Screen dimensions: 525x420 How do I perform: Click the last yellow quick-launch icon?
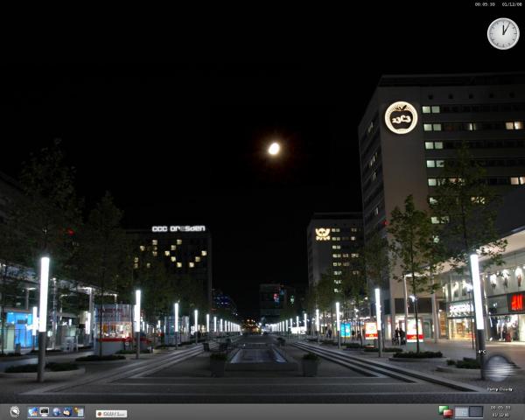point(78,412)
